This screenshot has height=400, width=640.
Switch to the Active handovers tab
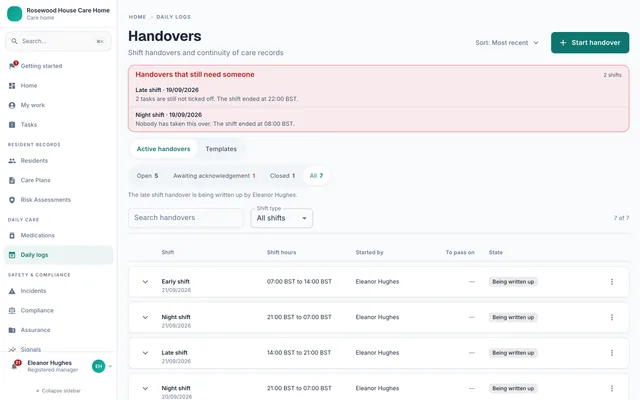(x=163, y=149)
